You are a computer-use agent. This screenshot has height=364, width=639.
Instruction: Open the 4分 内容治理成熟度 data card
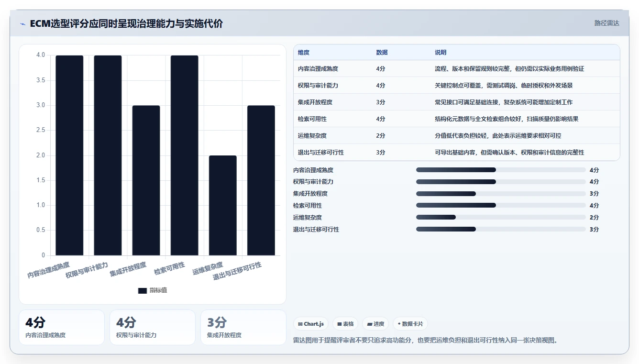[x=62, y=328]
